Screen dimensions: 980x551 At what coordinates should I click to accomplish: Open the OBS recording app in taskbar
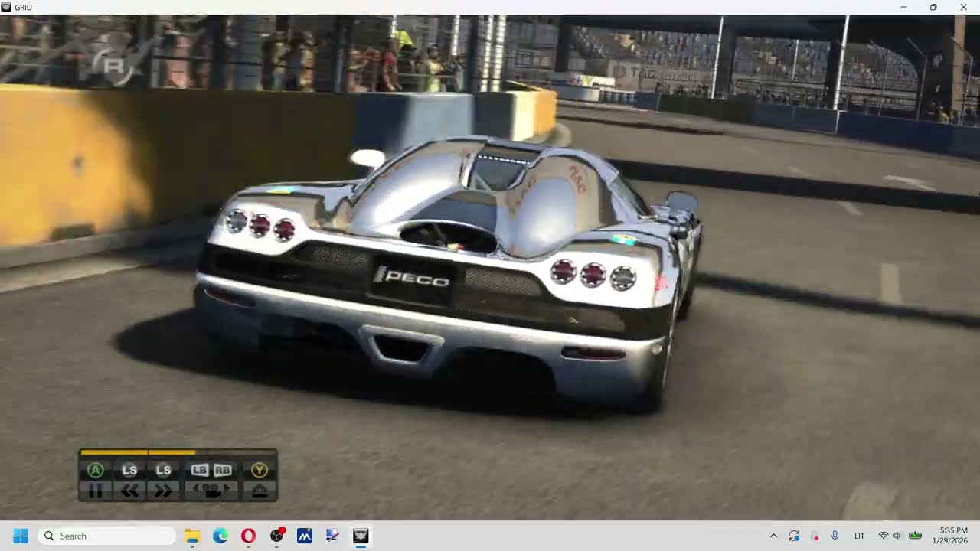coord(276,536)
